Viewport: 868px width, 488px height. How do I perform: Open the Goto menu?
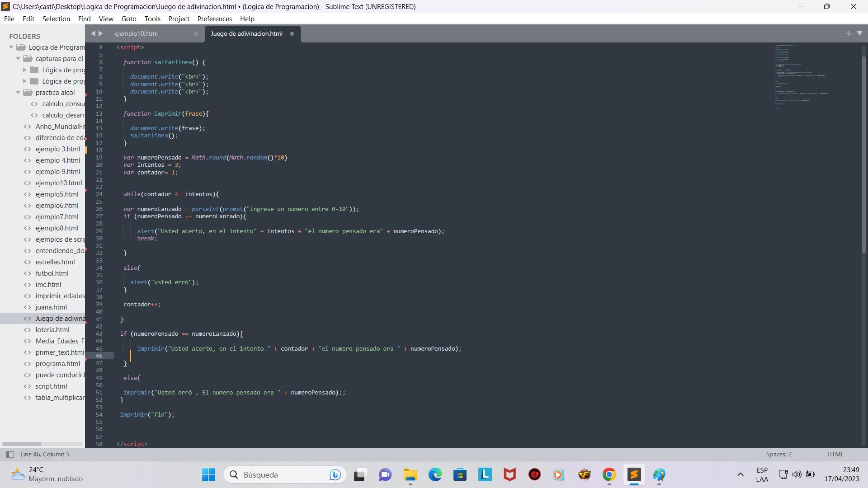tap(129, 19)
